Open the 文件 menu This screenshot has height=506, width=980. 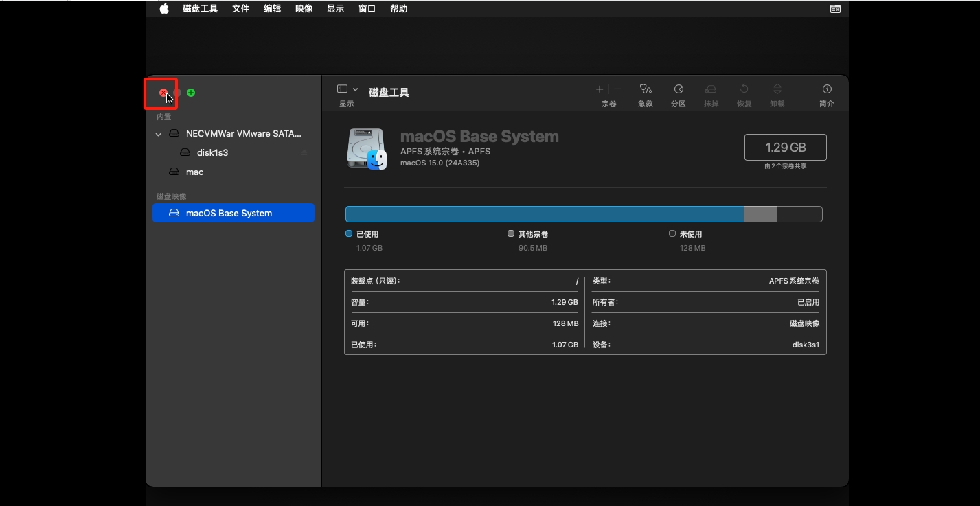240,9
